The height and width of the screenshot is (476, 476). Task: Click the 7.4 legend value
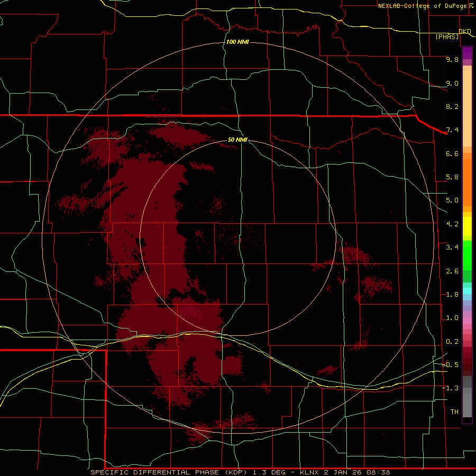point(452,130)
